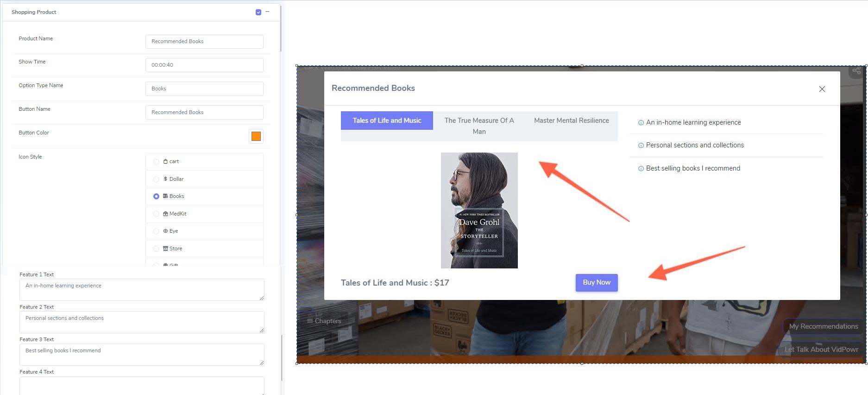Click the Dave Grohl Storyteller book cover
Image resolution: width=868 pixels, height=395 pixels.
[x=479, y=210]
